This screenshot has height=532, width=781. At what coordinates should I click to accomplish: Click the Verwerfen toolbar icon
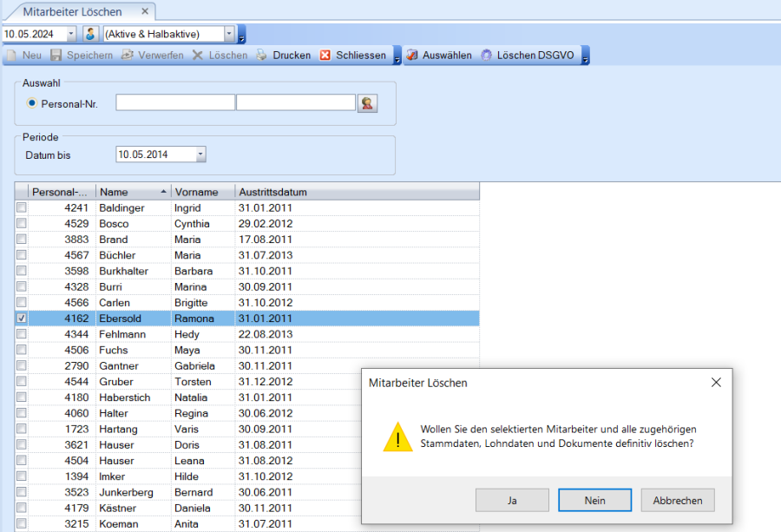(x=128, y=56)
